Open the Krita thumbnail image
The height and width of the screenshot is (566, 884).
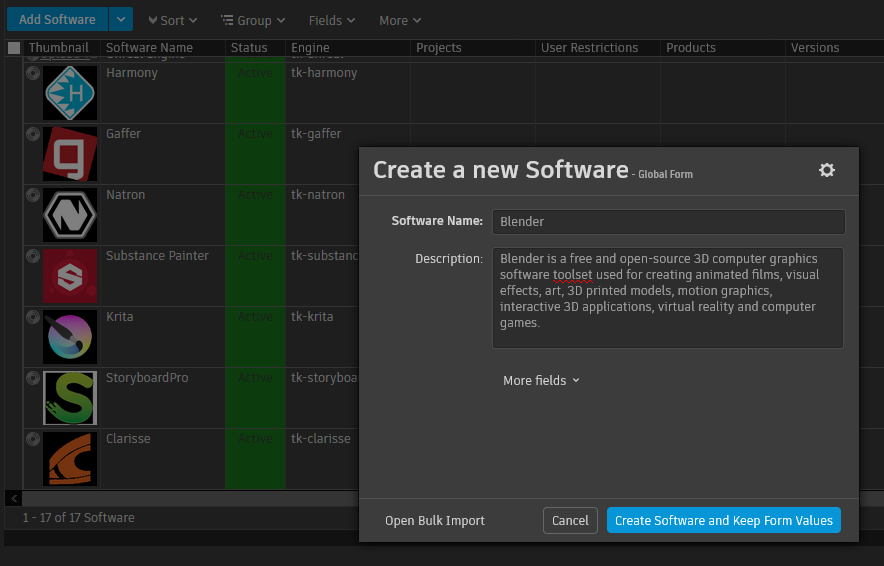coord(70,337)
